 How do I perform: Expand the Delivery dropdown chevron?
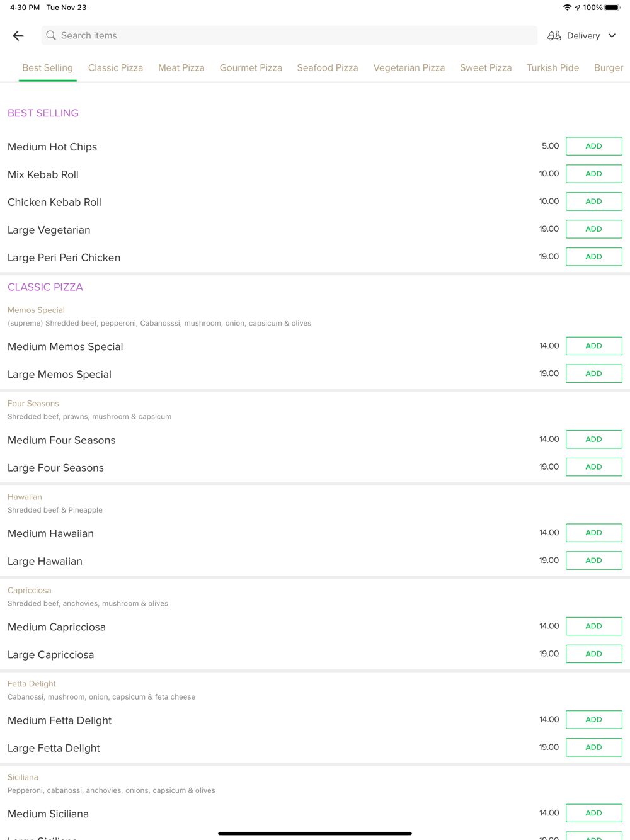[x=612, y=36]
